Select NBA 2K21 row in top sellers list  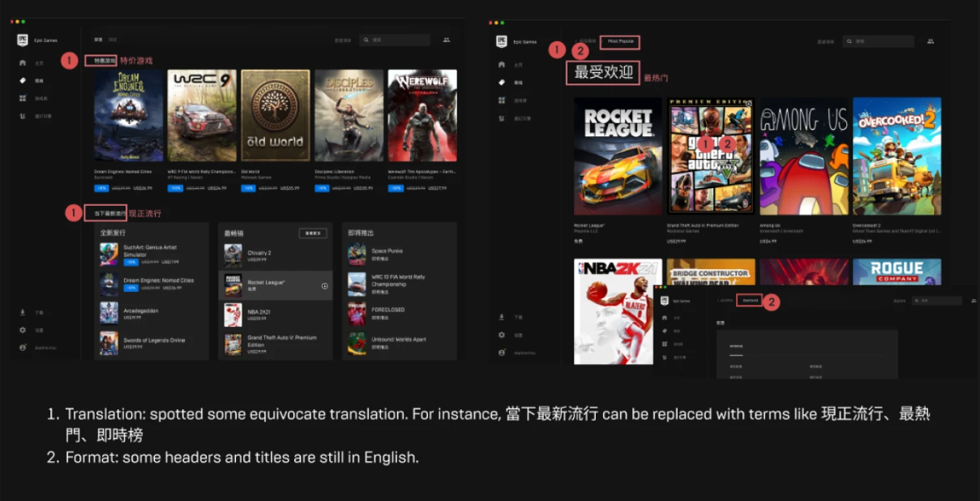pos(276,315)
